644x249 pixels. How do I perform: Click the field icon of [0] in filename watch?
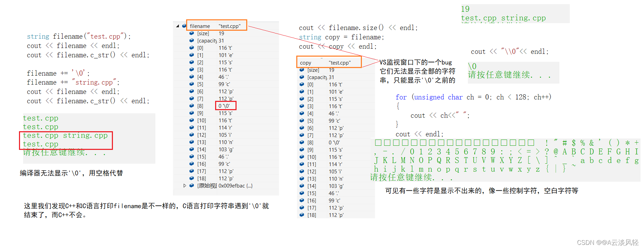192,48
